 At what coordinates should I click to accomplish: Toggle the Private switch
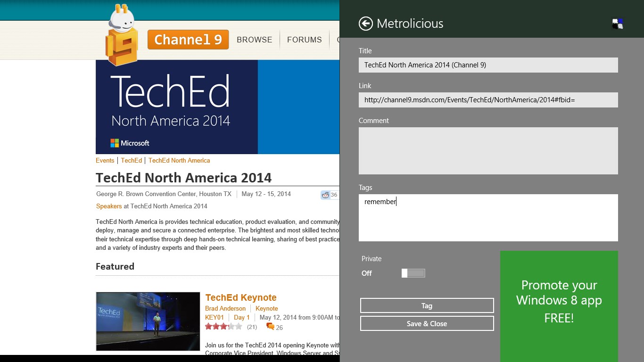click(413, 273)
